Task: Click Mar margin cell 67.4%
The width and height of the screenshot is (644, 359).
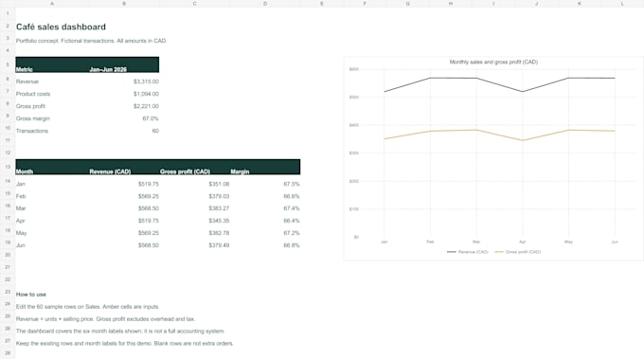Action: click(292, 208)
